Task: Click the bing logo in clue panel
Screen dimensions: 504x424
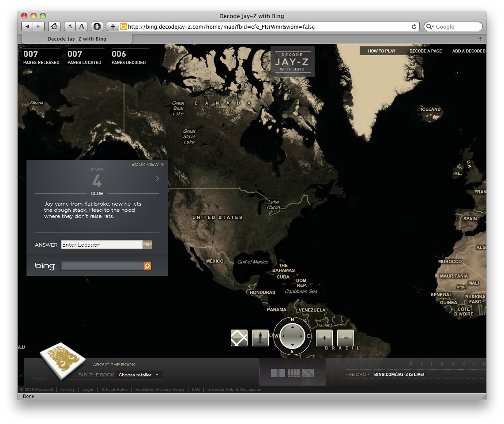Action: click(x=45, y=266)
